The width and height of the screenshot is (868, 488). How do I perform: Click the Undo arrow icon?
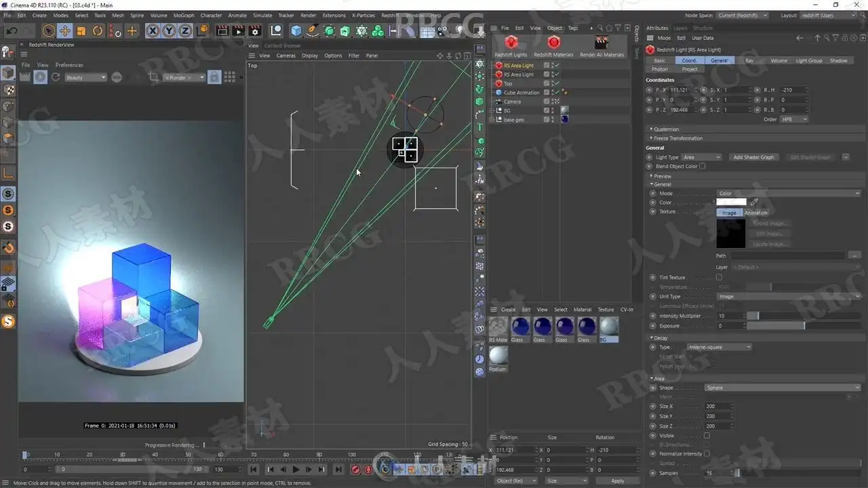pos(12,30)
